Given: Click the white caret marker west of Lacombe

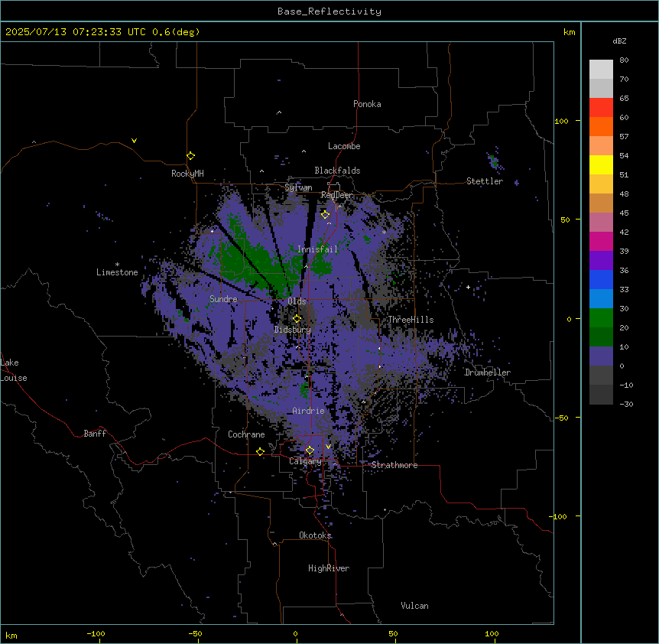Looking at the screenshot, I should tap(304, 151).
